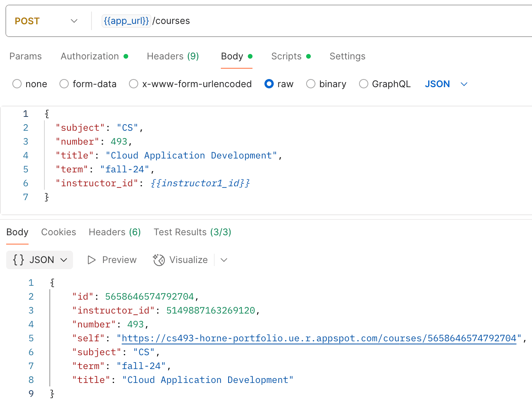This screenshot has height=408, width=532.
Task: Click "fall-24" value in request body
Action: [125, 169]
